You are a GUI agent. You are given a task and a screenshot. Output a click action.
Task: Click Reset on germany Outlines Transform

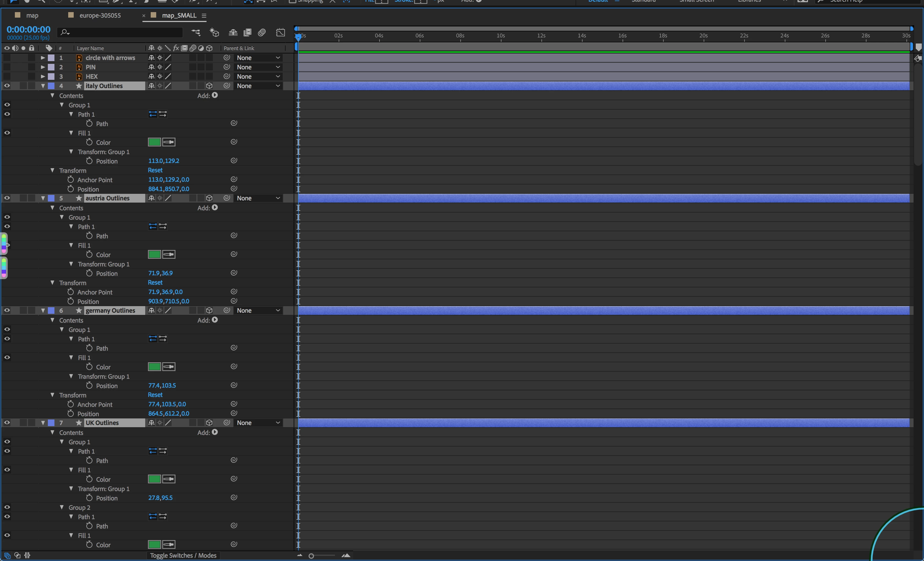pos(155,395)
